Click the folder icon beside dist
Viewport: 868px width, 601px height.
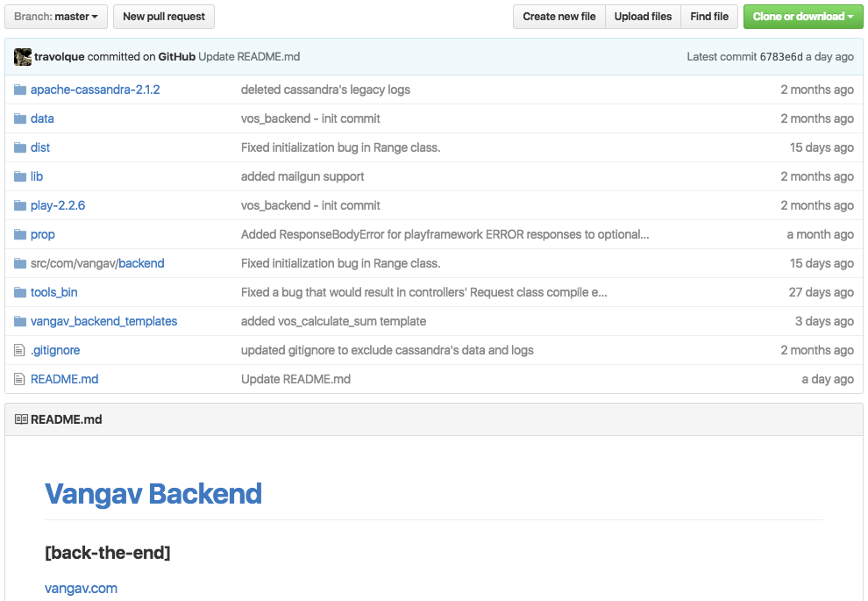click(x=18, y=147)
